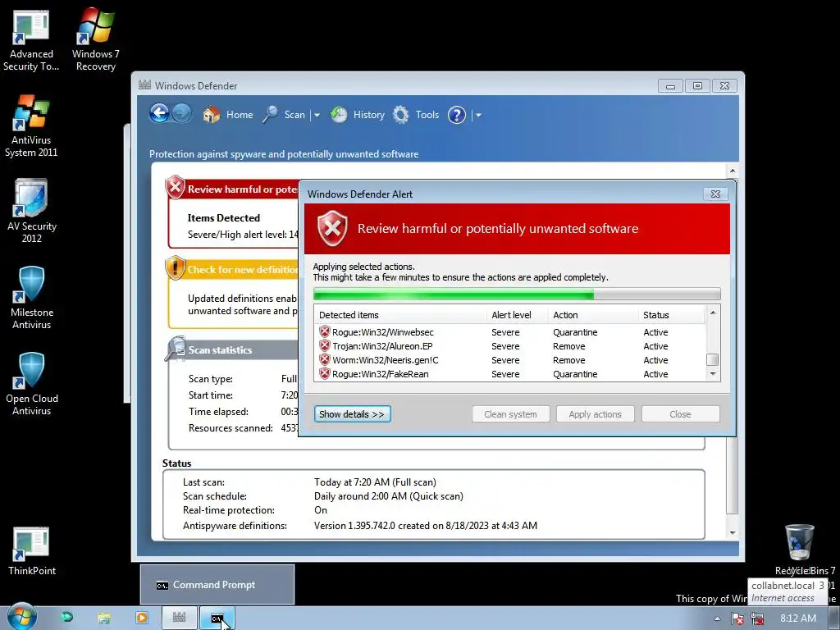Open the green globe taskbar icon
The width and height of the screenshot is (840, 630).
point(66,618)
